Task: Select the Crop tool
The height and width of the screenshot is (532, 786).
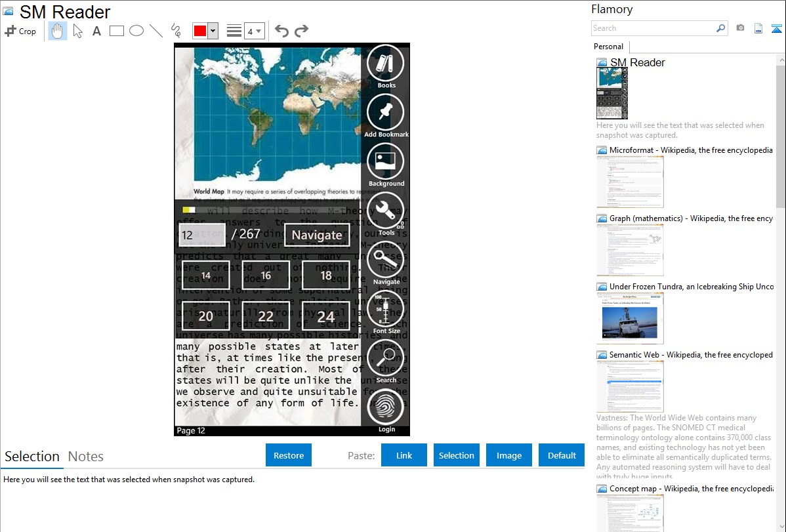Action: click(x=20, y=31)
